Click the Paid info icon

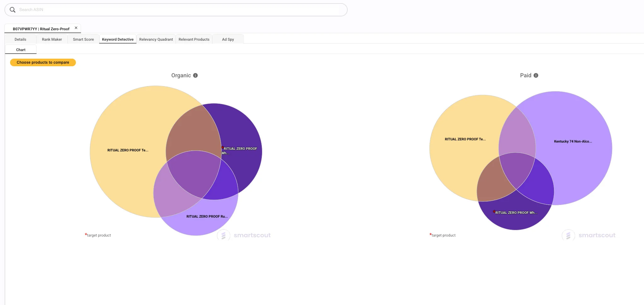tap(536, 75)
